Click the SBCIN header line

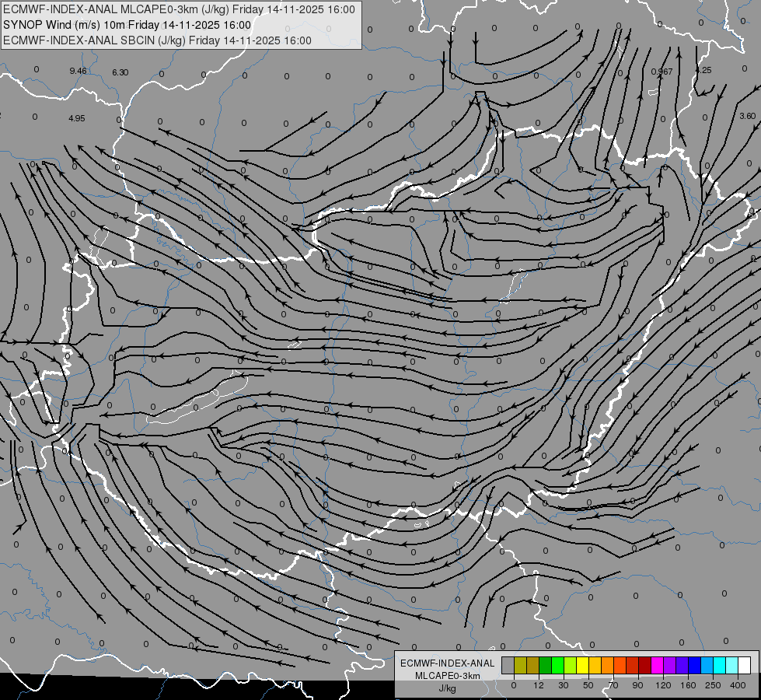157,40
